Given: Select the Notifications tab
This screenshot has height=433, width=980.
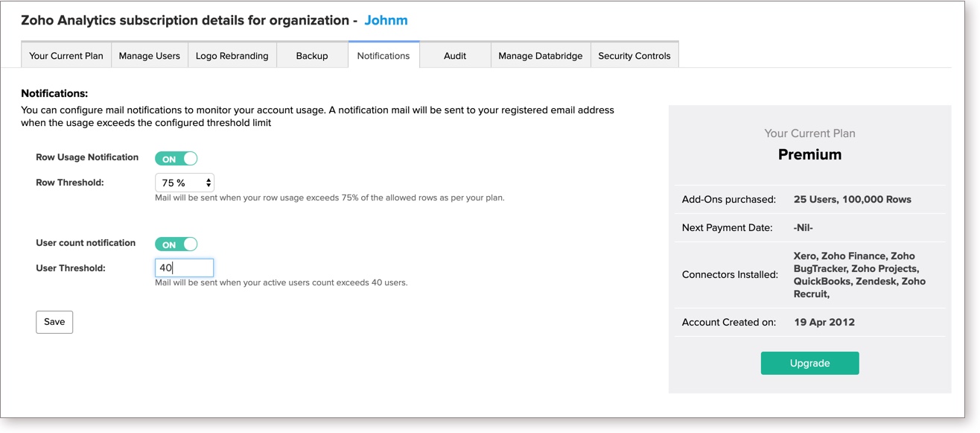Looking at the screenshot, I should click(x=383, y=56).
